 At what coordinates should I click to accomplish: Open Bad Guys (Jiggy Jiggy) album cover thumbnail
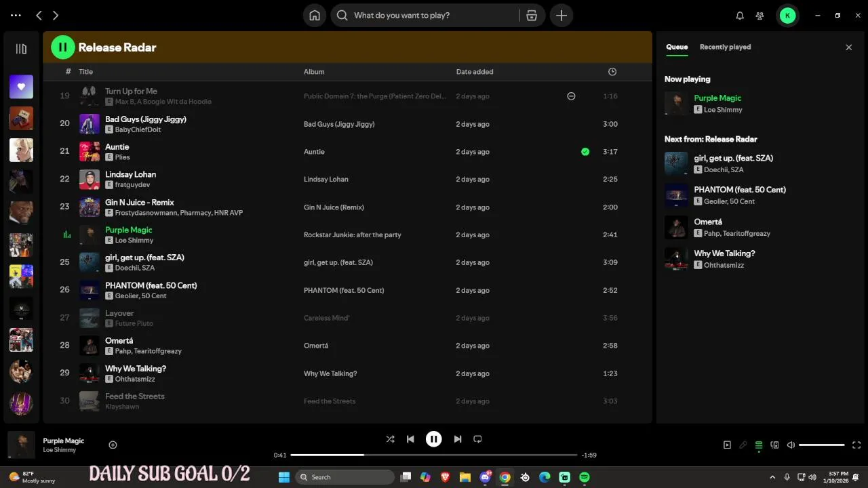click(x=90, y=124)
